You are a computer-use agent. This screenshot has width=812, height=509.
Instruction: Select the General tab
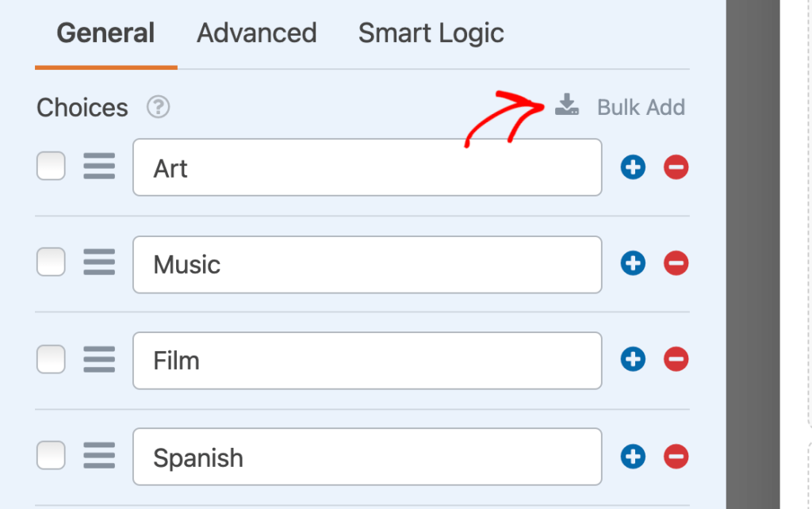105,33
